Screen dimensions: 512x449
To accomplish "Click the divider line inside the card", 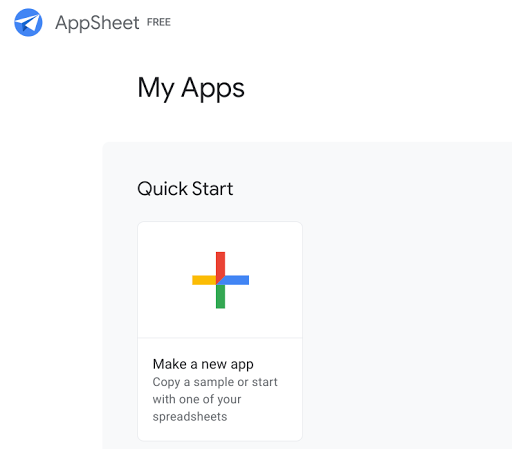I will 220,338.
